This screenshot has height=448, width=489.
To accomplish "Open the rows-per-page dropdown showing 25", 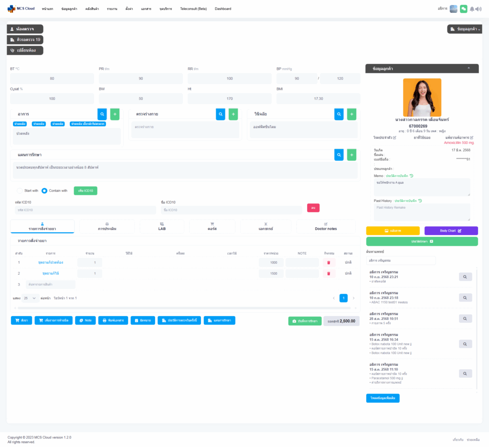I will [x=30, y=298].
